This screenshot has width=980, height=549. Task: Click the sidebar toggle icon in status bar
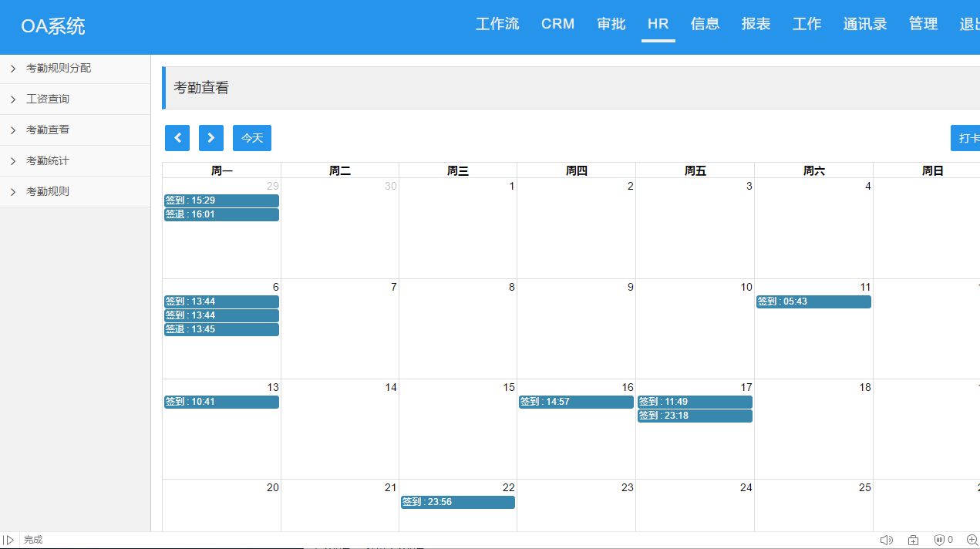click(x=8, y=540)
